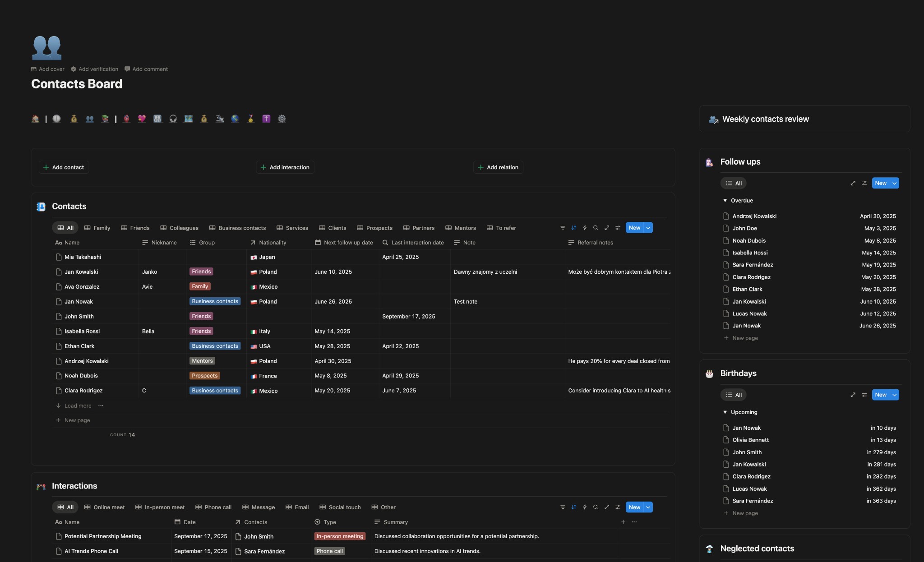Collapse the Upcoming group in Birthdays
Image resolution: width=924 pixels, height=562 pixels.
click(725, 412)
